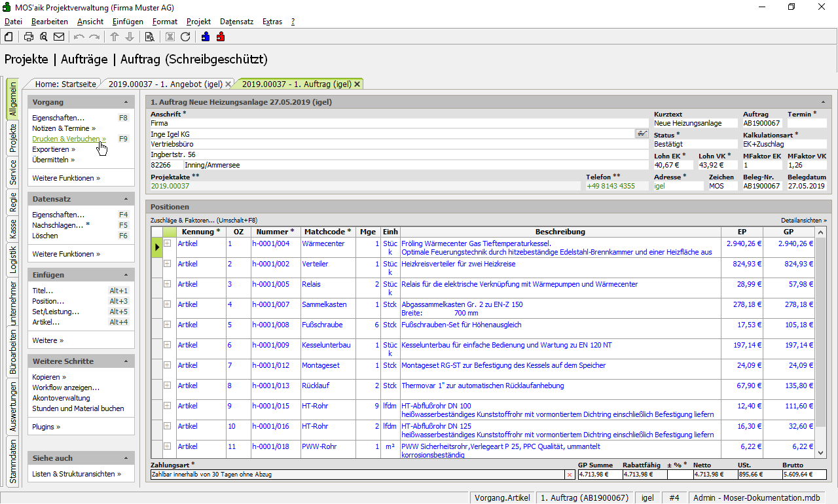This screenshot has height=504, width=838.
Task: Click the Status field showing Bestätigt
Action: [694, 144]
